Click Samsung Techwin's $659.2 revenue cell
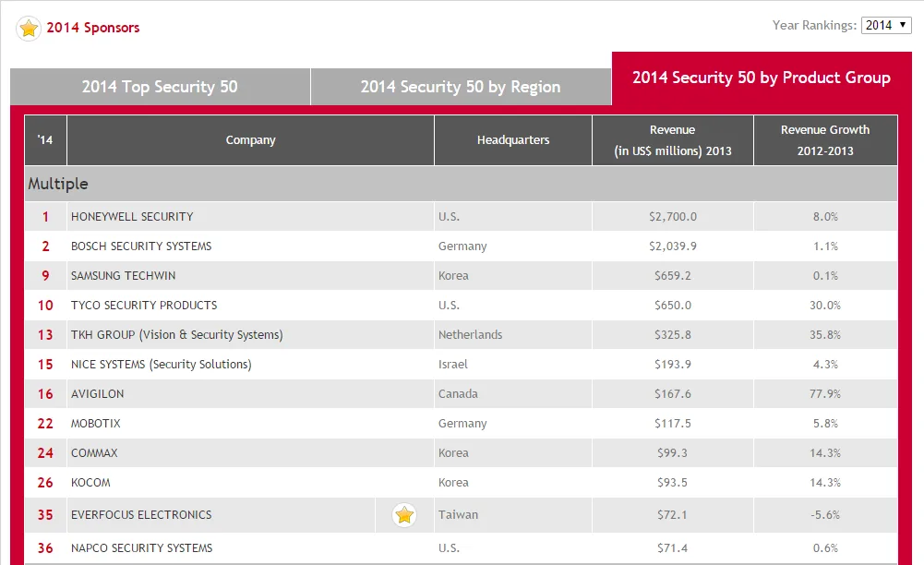The image size is (924, 565). (672, 276)
